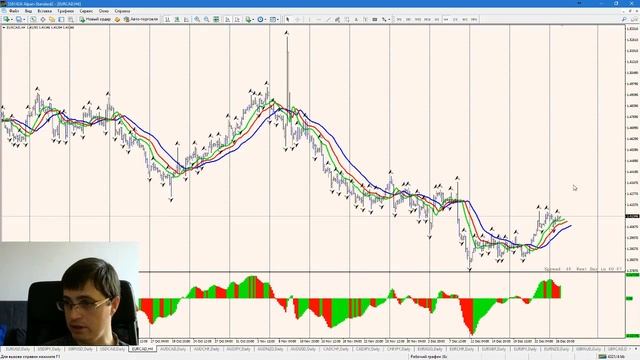This screenshot has width=640, height=360.
Task: Toggle the Авто-торговля button
Action: 141,19
